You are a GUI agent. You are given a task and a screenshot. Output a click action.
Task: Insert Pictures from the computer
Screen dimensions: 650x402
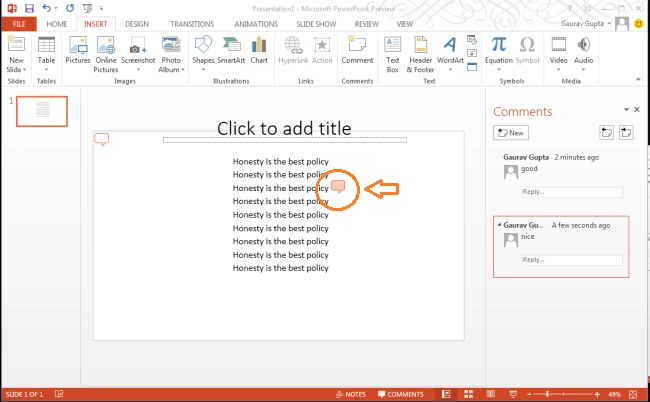coord(78,50)
